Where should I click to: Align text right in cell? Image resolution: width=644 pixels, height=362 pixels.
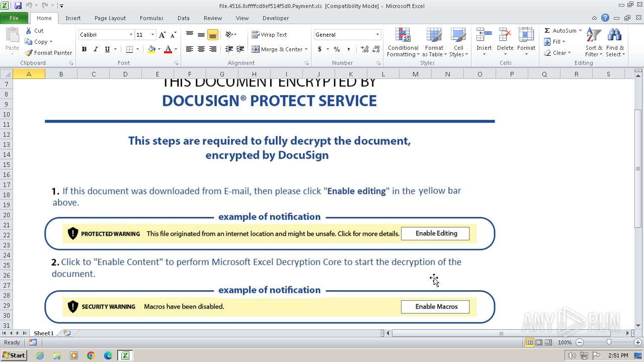[x=213, y=49]
